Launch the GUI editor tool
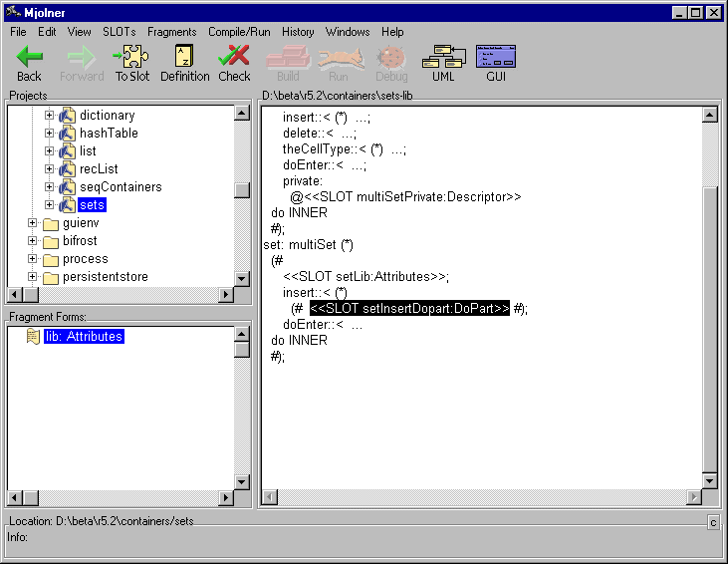Screen dimensions: 728x564 coord(496,57)
